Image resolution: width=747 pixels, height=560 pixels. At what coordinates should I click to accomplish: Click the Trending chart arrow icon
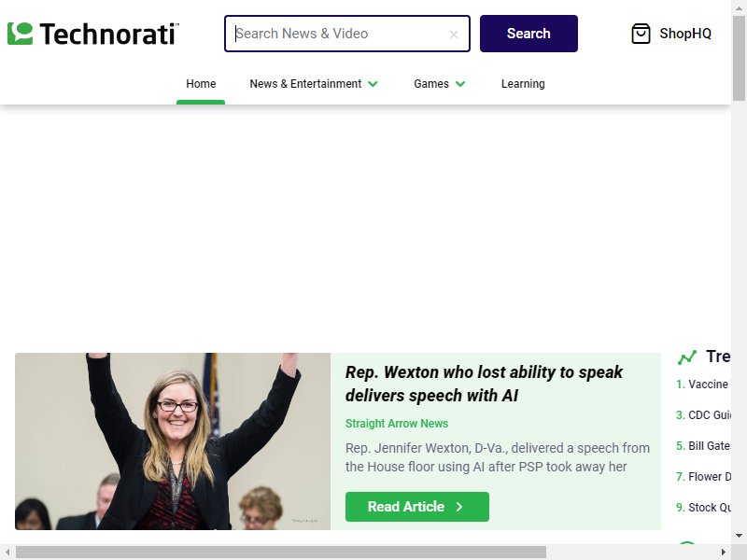(x=686, y=357)
